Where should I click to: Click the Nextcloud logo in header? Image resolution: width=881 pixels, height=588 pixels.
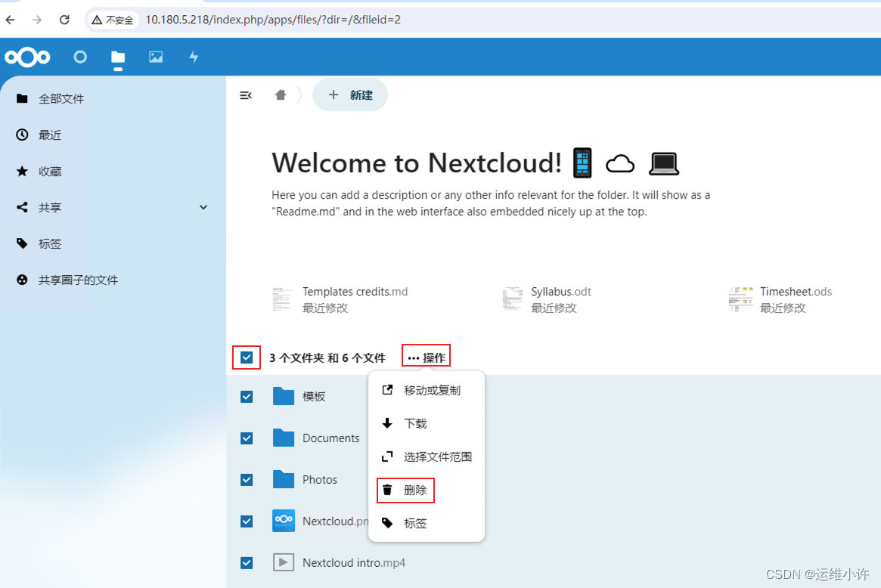pyautogui.click(x=27, y=57)
